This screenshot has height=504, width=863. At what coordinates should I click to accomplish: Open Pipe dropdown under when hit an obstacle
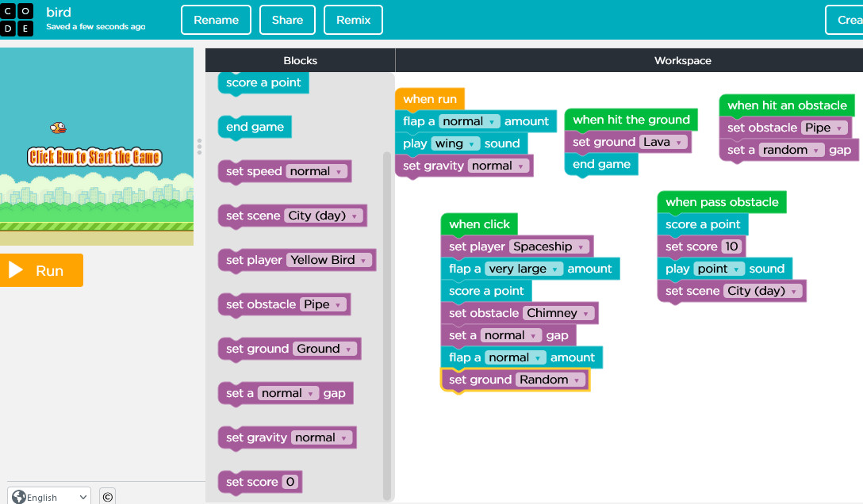[x=824, y=128]
